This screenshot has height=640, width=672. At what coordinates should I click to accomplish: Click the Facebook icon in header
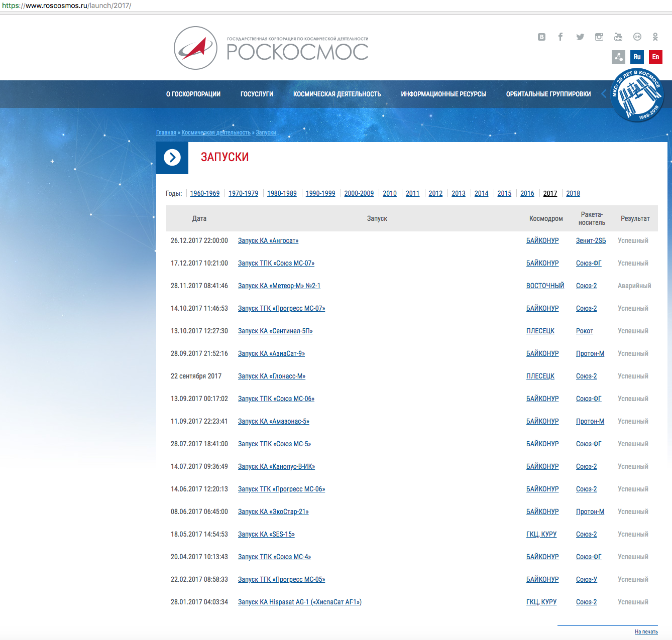561,37
